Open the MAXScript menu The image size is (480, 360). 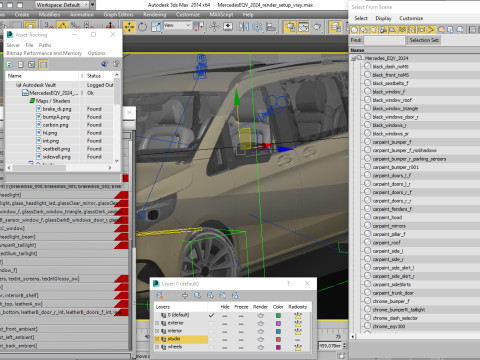221,15
